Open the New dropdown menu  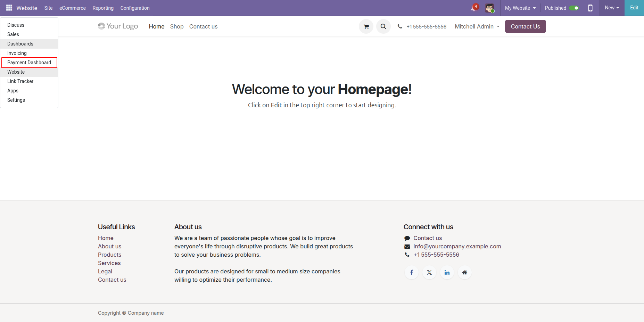click(x=612, y=8)
